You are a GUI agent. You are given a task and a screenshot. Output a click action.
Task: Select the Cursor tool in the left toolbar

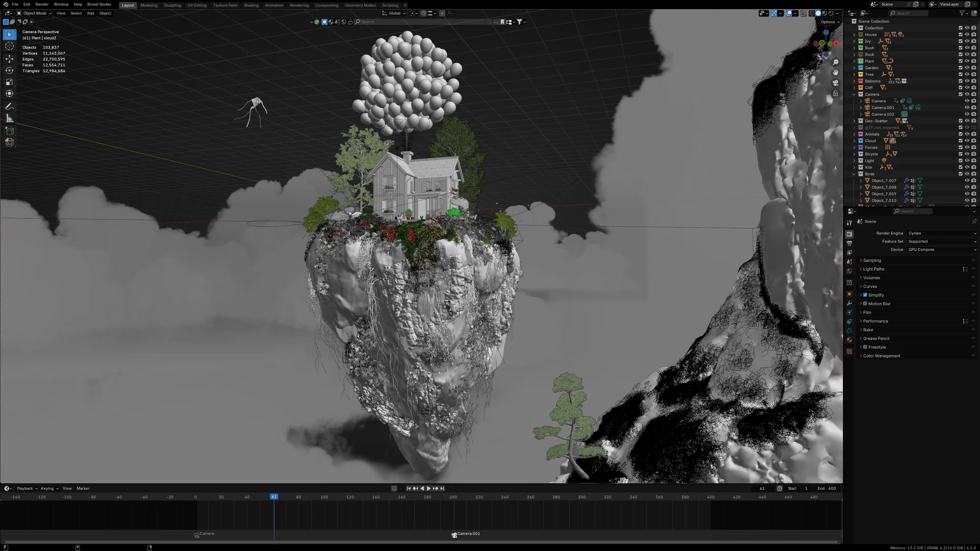9,46
